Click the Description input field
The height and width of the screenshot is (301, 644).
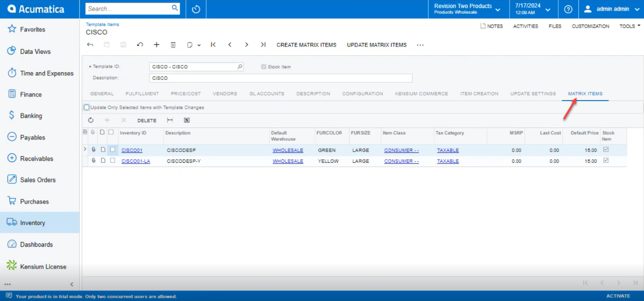[281, 78]
